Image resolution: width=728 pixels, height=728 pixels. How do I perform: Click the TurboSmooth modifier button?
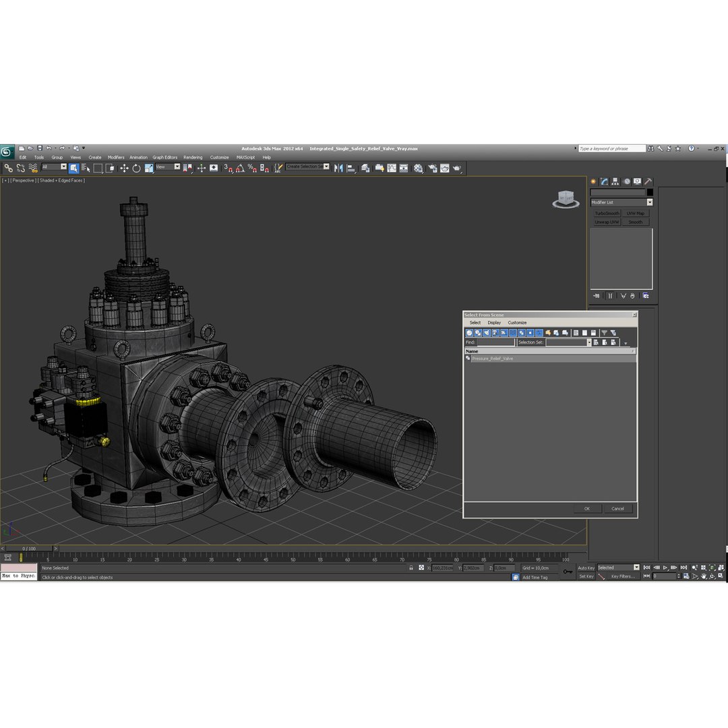click(607, 214)
